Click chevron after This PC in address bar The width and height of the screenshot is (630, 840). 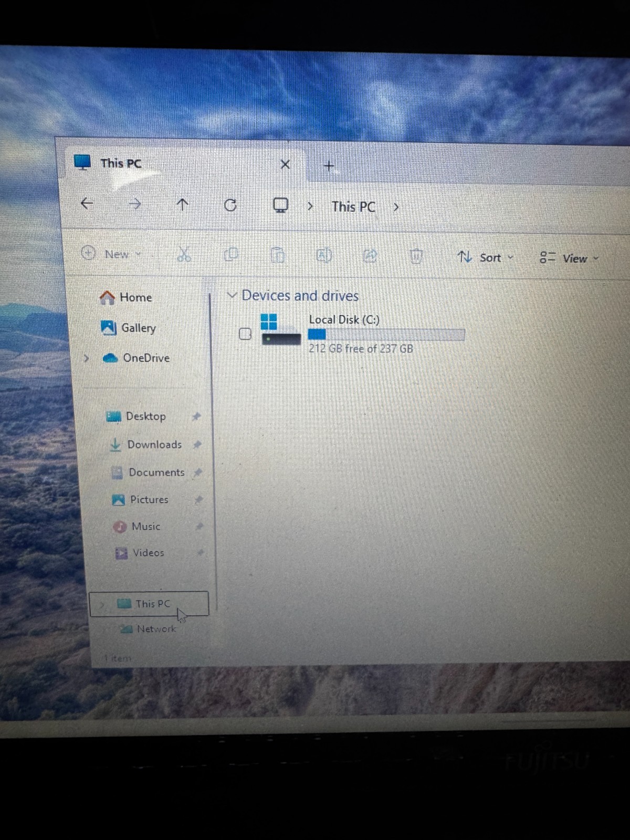point(396,207)
